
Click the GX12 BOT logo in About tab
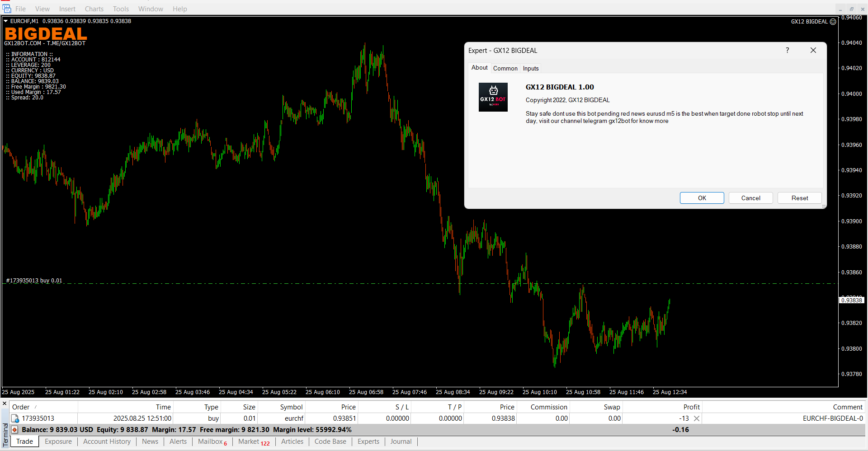493,97
